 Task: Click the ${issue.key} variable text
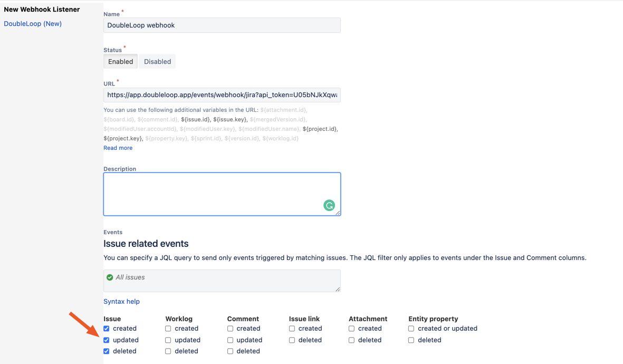tap(231, 120)
